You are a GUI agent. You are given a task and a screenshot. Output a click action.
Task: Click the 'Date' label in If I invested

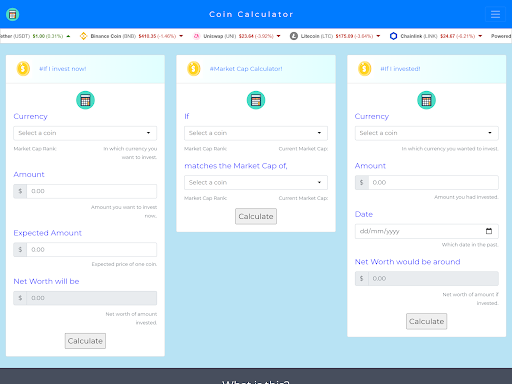click(364, 214)
